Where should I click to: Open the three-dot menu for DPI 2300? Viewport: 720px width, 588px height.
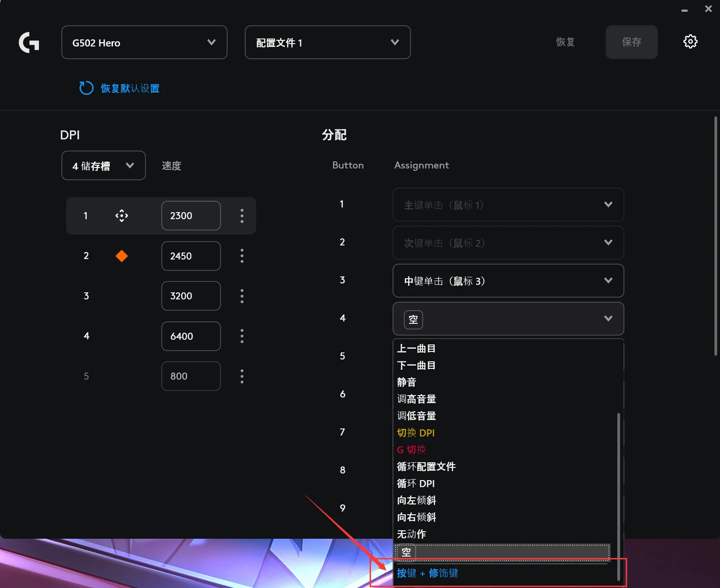pyautogui.click(x=242, y=215)
